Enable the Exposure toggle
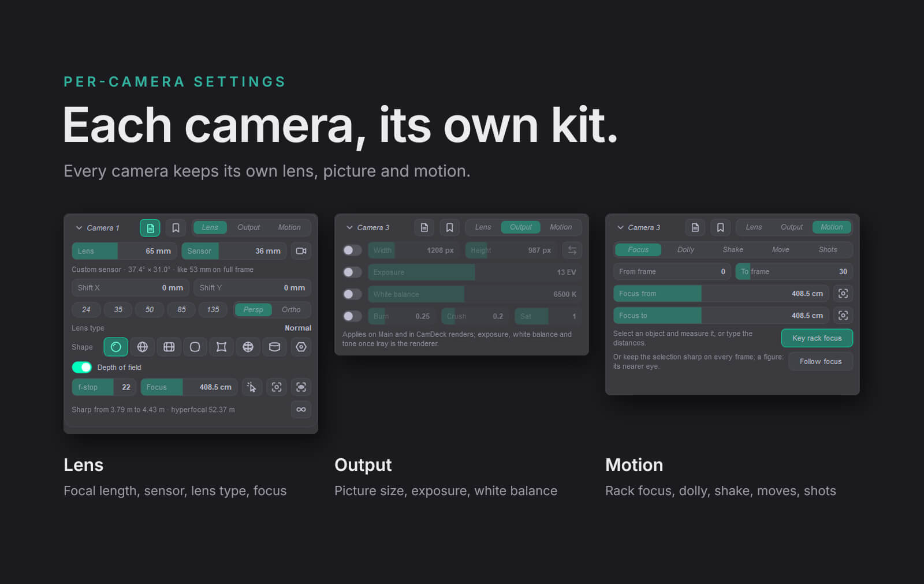924x584 pixels. pos(352,272)
